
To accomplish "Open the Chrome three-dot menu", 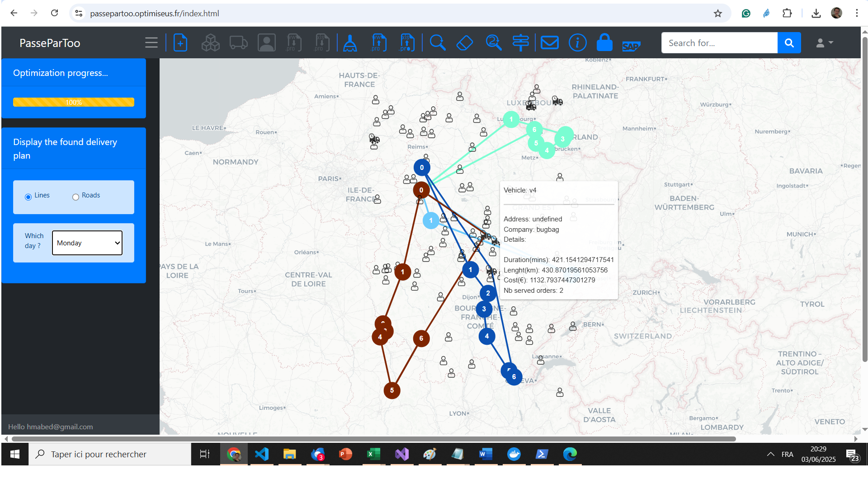I will 857,13.
